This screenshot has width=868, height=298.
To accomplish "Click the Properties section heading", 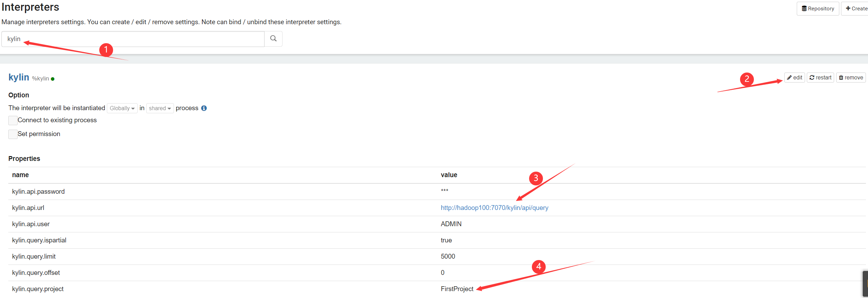I will click(24, 158).
